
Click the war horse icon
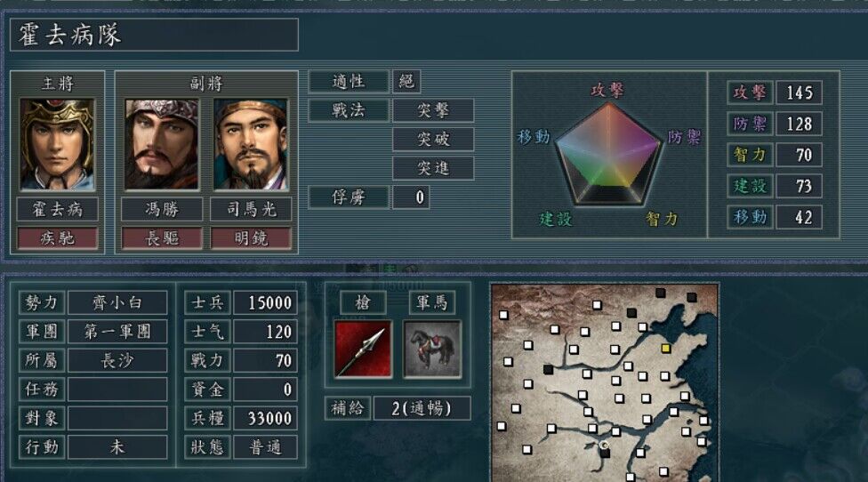coord(432,349)
